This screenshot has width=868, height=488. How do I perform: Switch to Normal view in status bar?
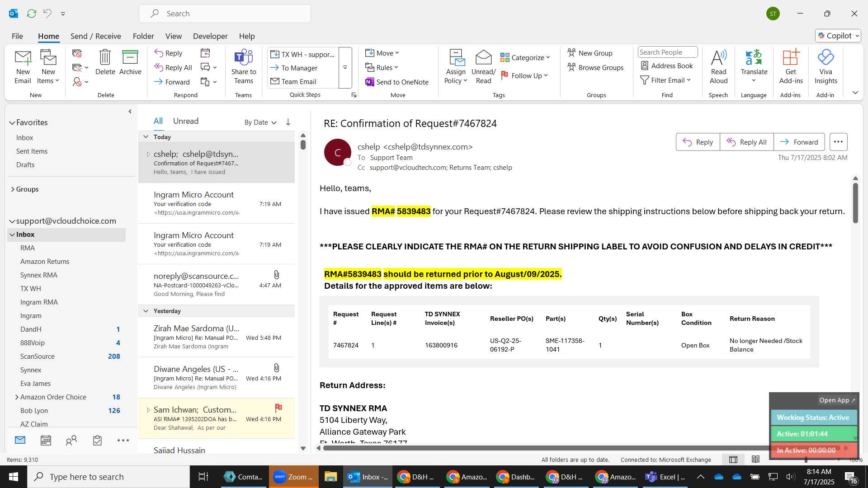coord(733,460)
